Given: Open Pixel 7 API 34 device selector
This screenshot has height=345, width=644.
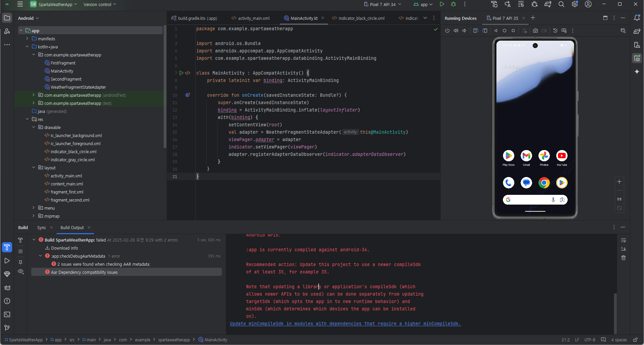Looking at the screenshot, I should 383,4.
